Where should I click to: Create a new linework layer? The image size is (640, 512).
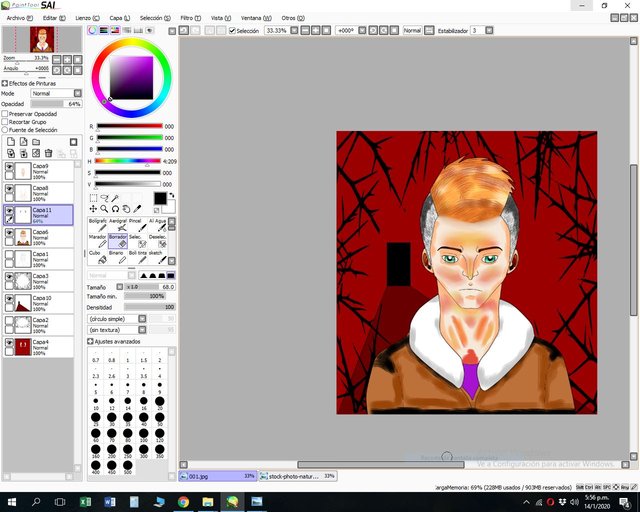24,142
